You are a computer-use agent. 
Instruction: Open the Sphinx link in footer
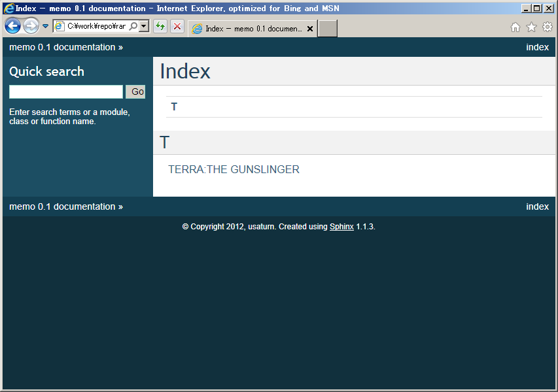(341, 227)
